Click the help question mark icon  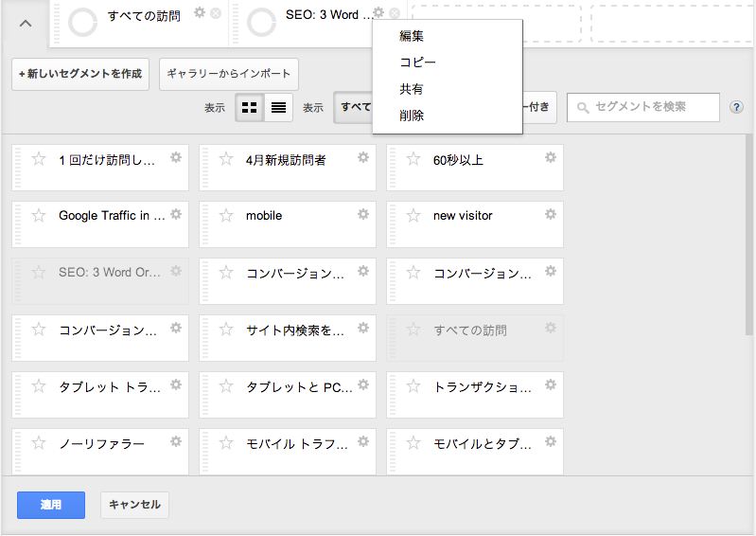point(737,108)
